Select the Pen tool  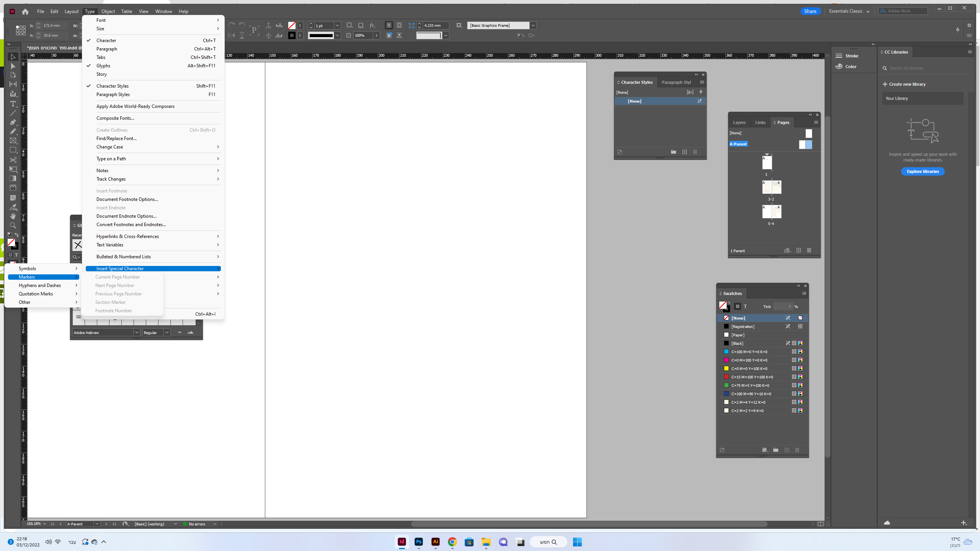(x=13, y=122)
